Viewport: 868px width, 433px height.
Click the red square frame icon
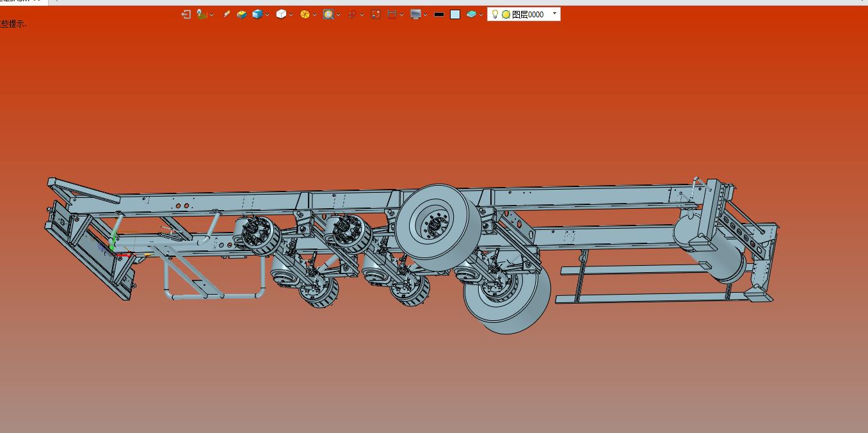click(x=376, y=14)
